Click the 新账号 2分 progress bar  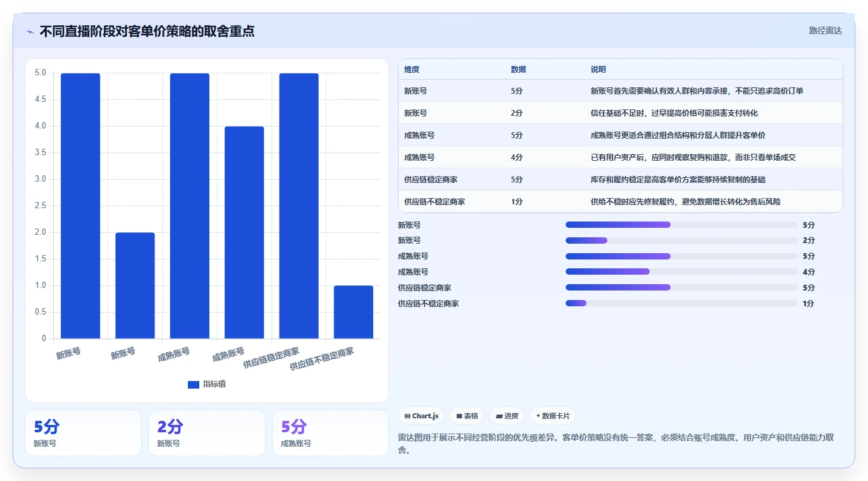681,240
